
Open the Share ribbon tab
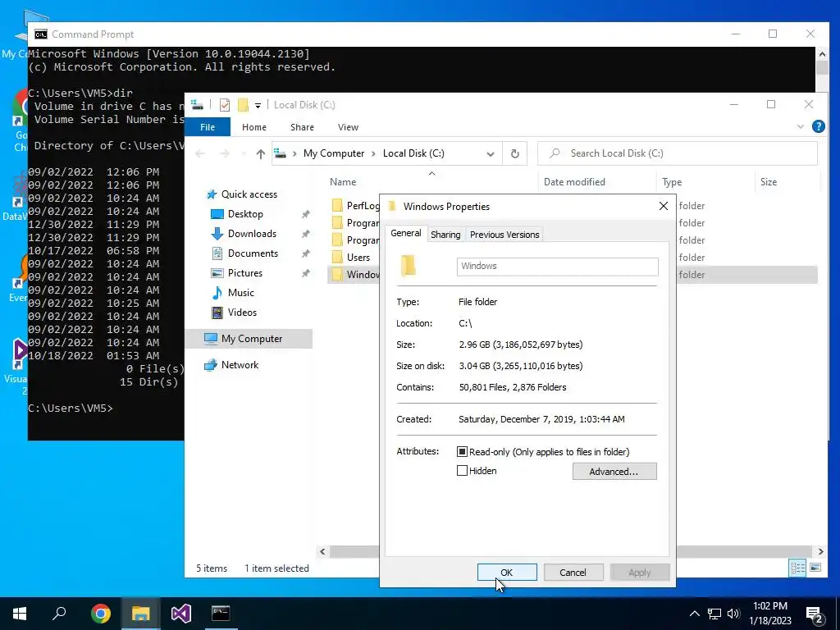click(302, 127)
